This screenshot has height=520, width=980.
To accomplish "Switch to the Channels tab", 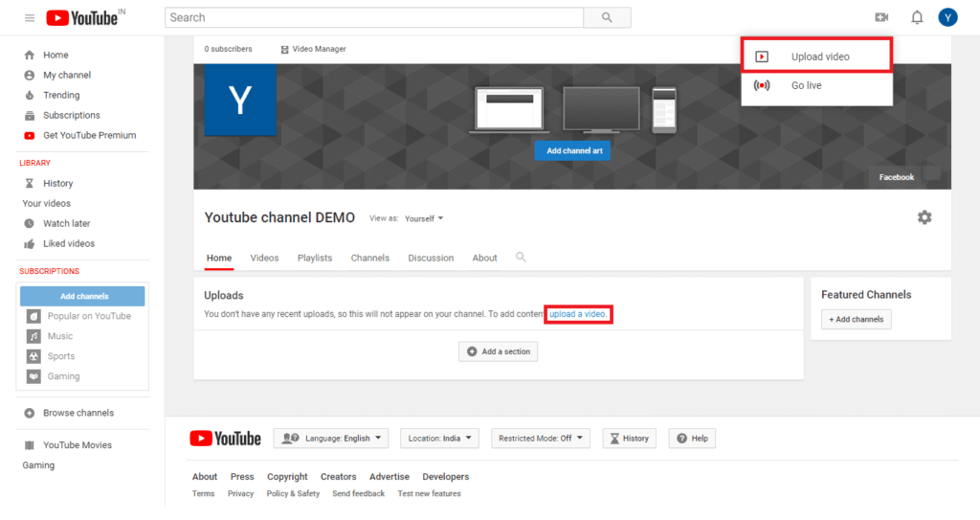I will coord(370,258).
